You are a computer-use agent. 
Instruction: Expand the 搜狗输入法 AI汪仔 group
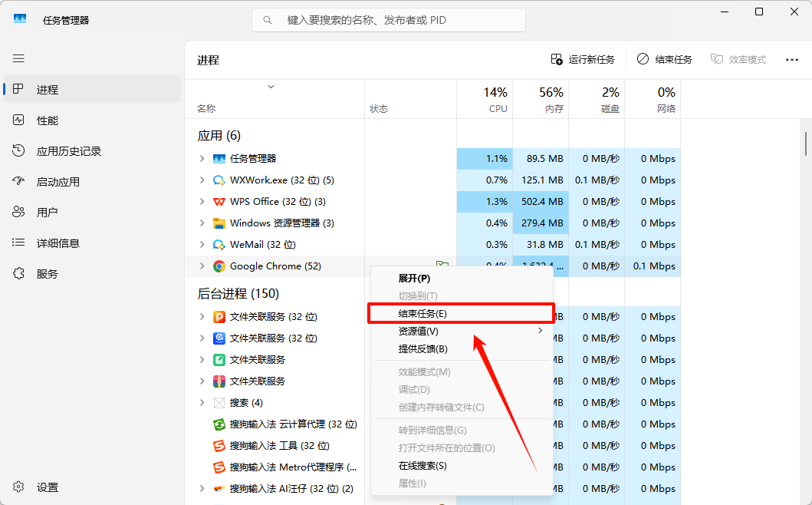(202, 488)
